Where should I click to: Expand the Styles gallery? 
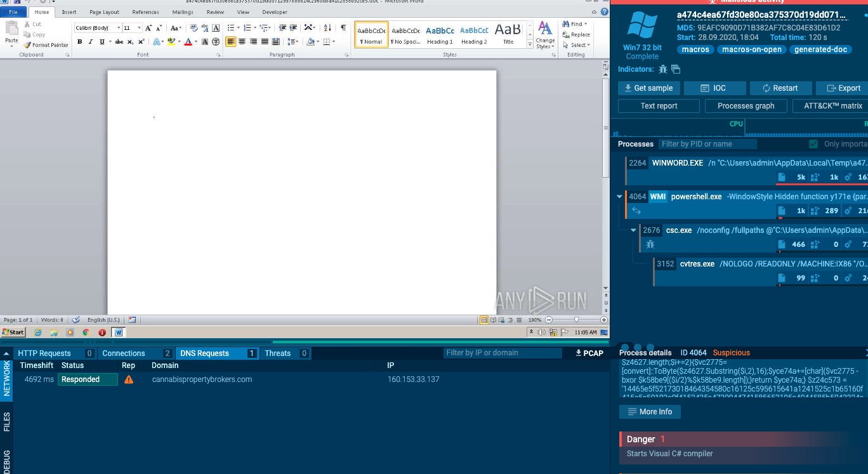[x=530, y=45]
